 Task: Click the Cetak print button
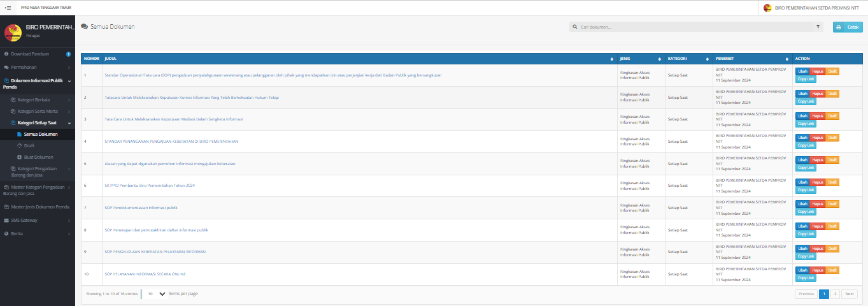(848, 27)
